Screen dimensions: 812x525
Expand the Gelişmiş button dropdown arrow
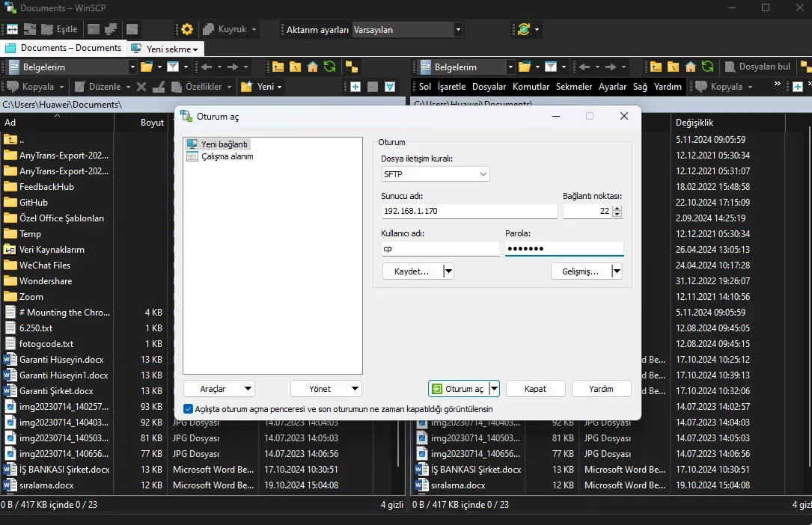[x=616, y=271]
